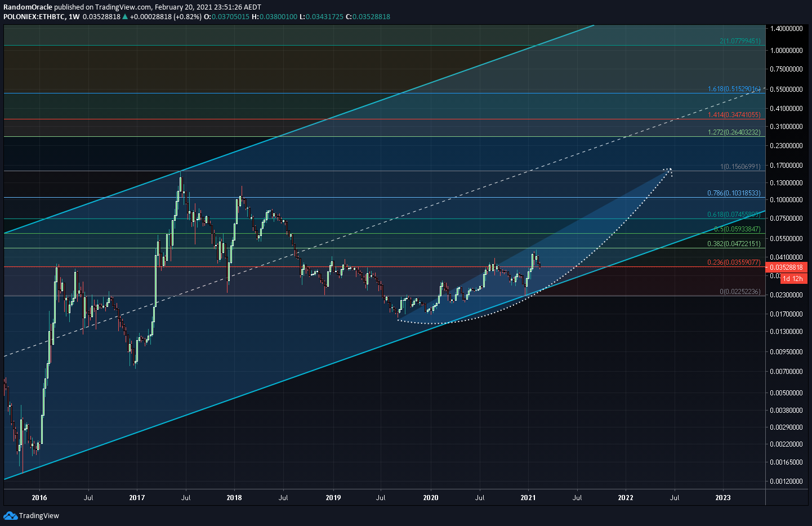Click price axis value 0.00290000

coord(786,428)
